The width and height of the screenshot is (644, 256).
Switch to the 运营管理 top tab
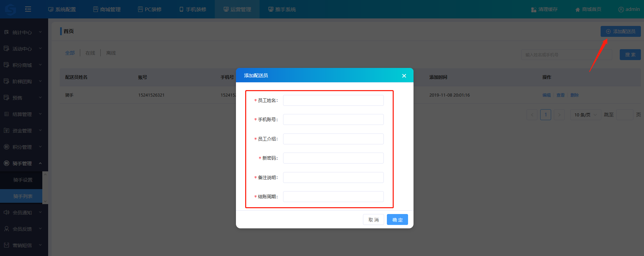click(237, 9)
